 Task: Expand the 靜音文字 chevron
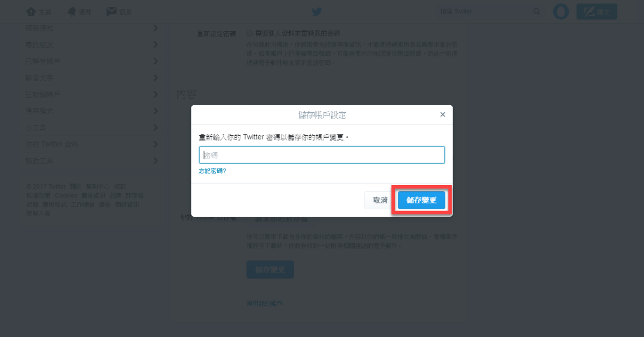[155, 78]
